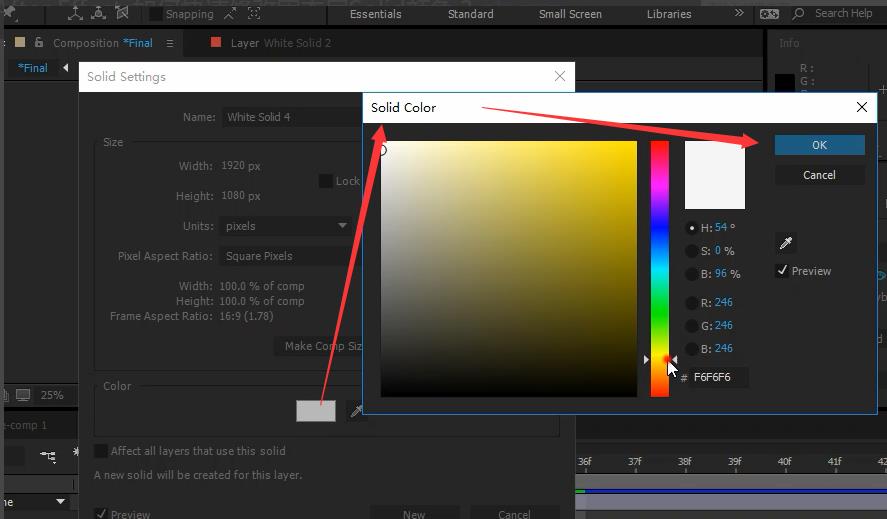Click the eyedropper beside the Solid Settings swatch
The image size is (887, 519).
click(x=355, y=411)
